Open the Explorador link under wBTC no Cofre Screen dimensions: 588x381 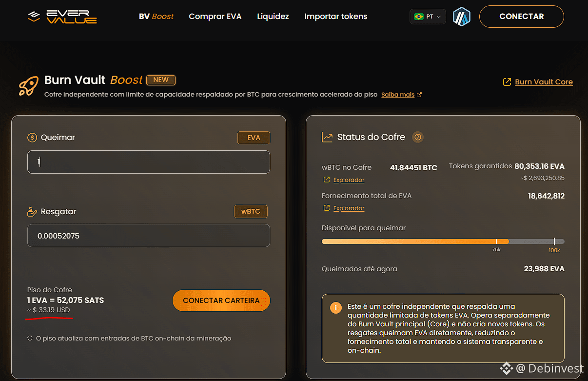tap(349, 180)
